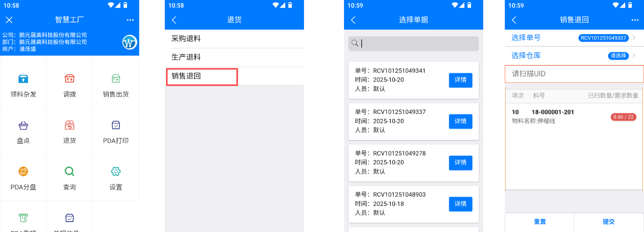Open the 退货 returns icon

(70, 126)
